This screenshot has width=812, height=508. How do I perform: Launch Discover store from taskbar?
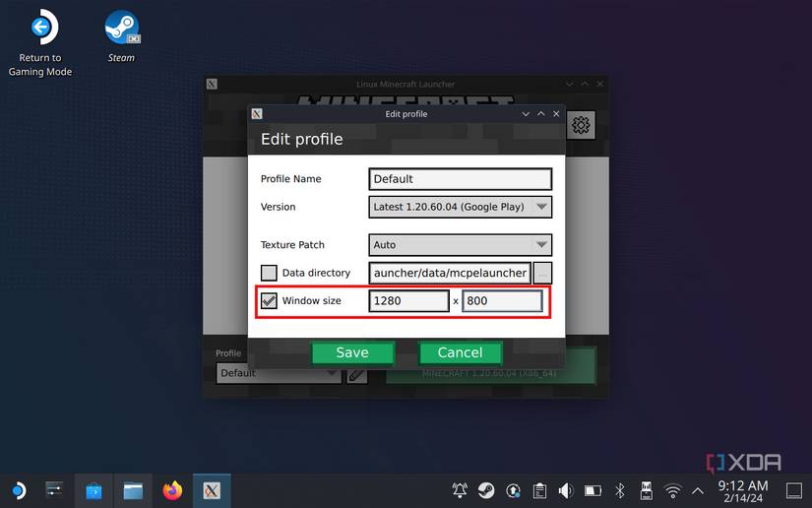point(94,490)
